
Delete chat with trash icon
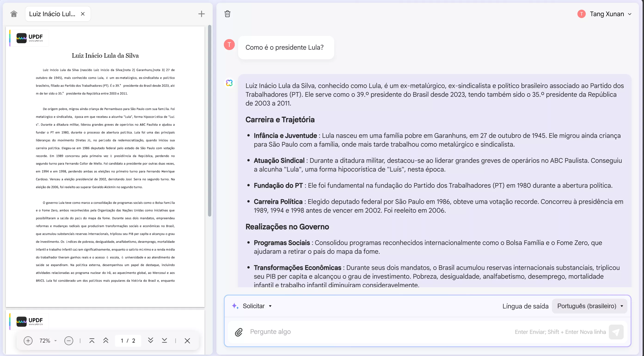pyautogui.click(x=227, y=14)
